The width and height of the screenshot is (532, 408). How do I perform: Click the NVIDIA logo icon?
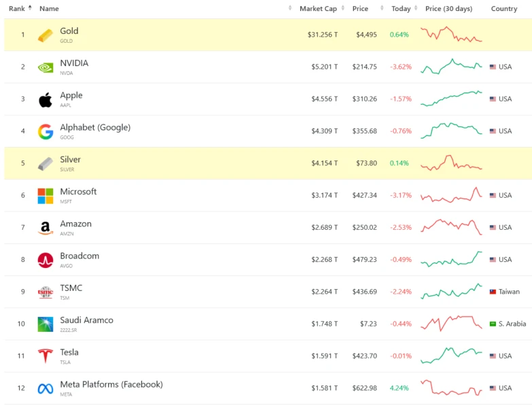[45, 67]
